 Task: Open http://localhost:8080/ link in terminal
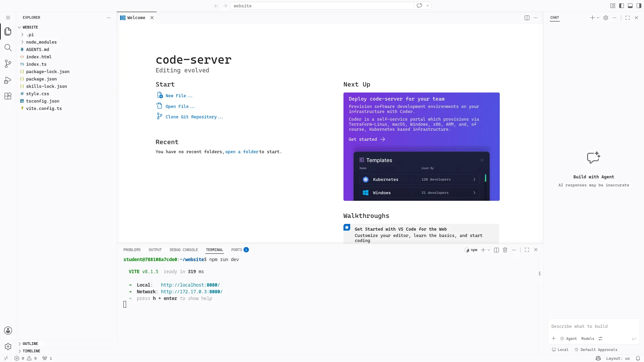click(190, 285)
